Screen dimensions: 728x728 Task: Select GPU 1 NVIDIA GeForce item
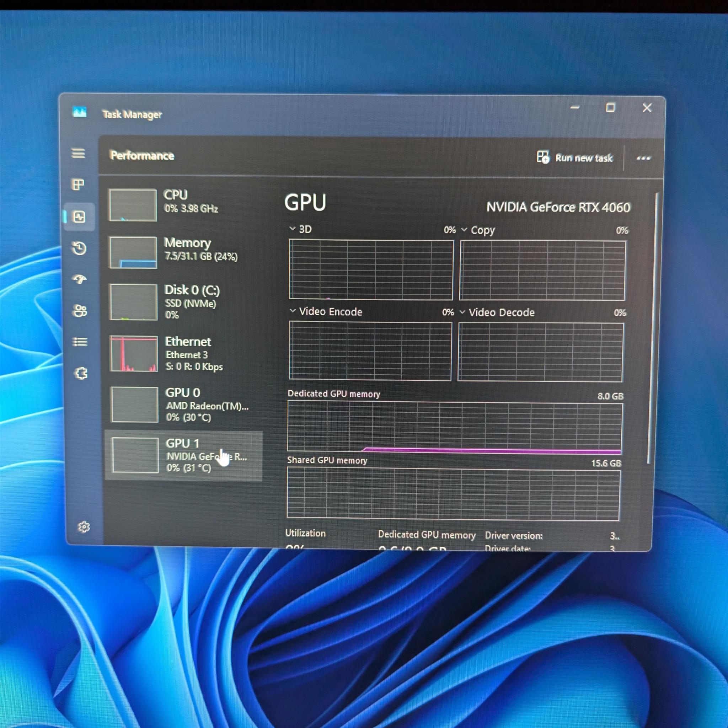tap(184, 456)
